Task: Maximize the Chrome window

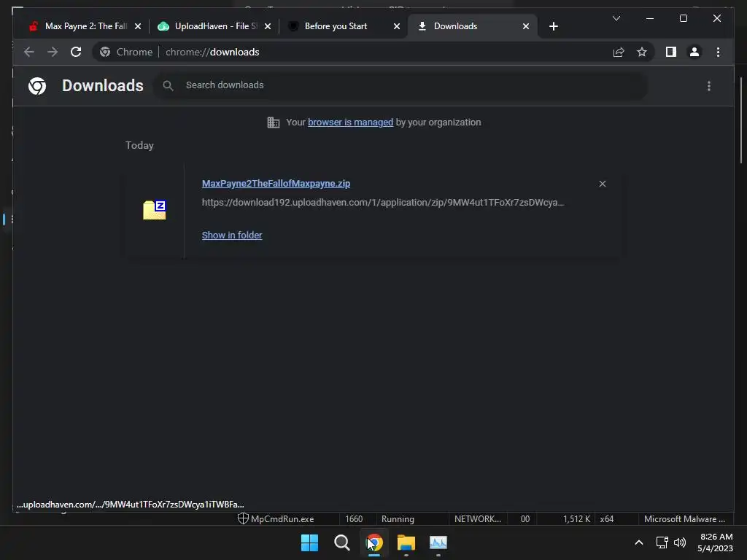Action: click(x=683, y=18)
